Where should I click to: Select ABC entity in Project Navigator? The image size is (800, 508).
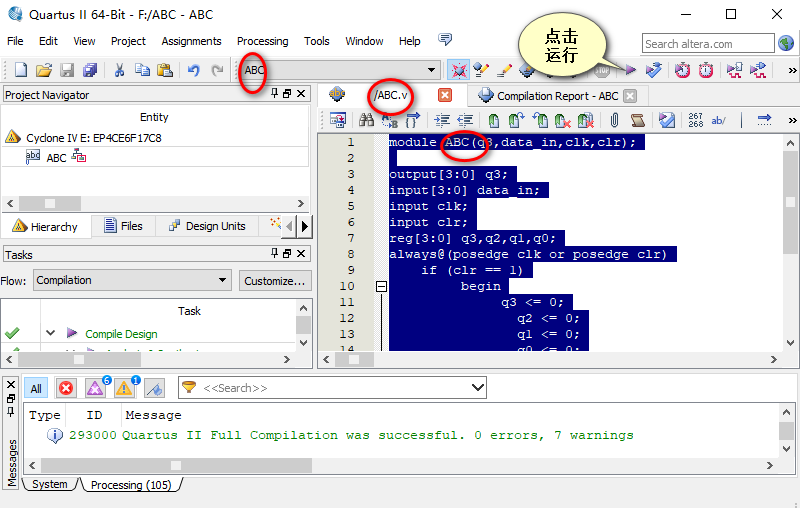56,158
